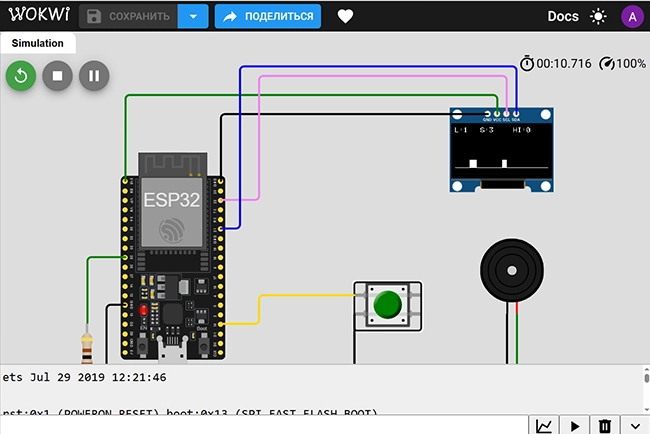The width and height of the screenshot is (650, 434).
Task: Toggle light/dark theme sun icon
Action: [x=598, y=17]
